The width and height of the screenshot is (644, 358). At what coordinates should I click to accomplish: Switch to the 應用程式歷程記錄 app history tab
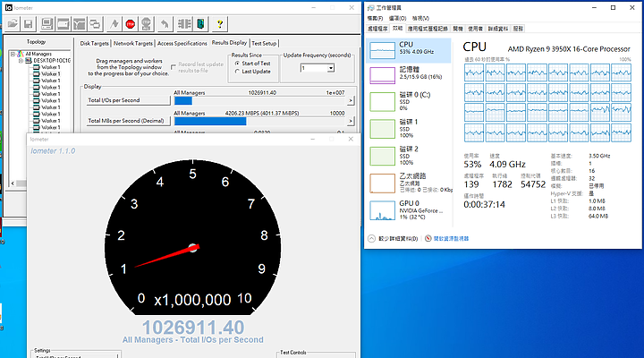(x=428, y=29)
